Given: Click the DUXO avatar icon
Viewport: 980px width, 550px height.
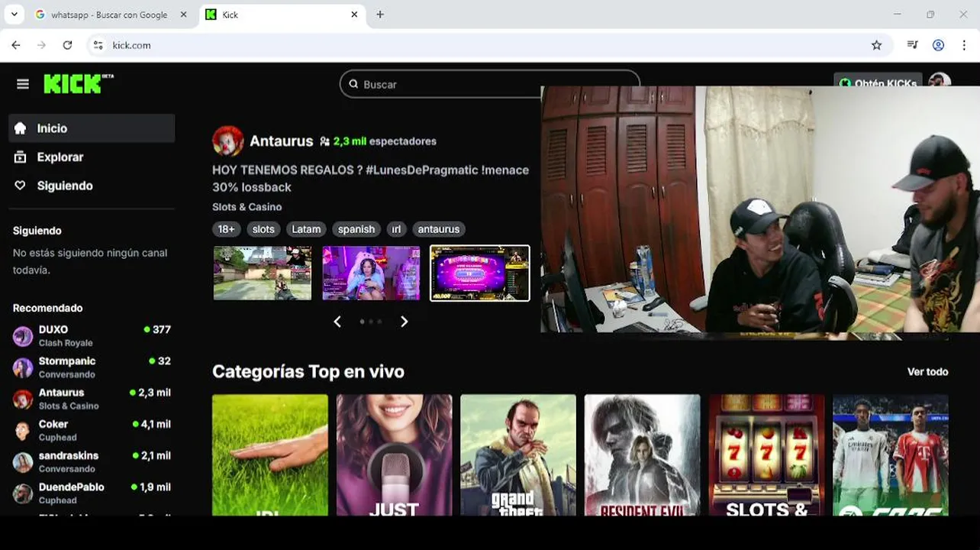Looking at the screenshot, I should coord(23,336).
